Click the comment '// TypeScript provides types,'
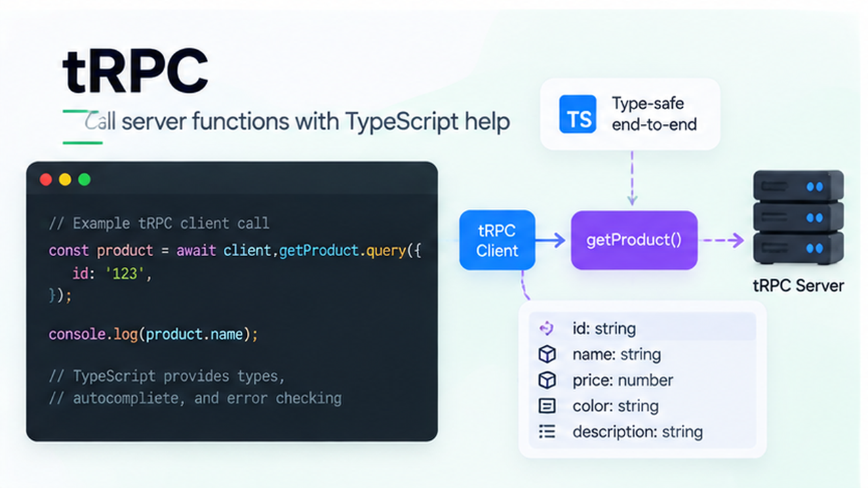The image size is (868, 488). pyautogui.click(x=167, y=376)
